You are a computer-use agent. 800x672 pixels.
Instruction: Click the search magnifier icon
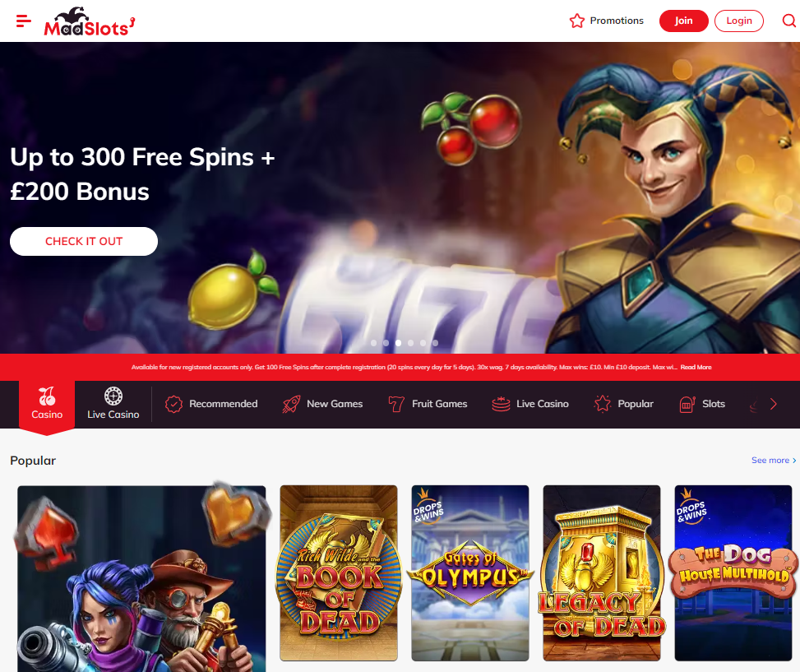coord(788,21)
